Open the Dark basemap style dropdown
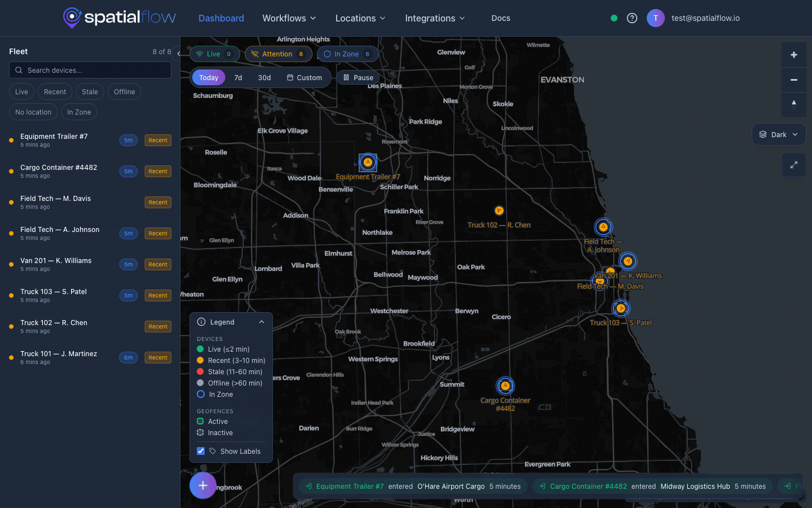812x508 pixels. (x=779, y=134)
